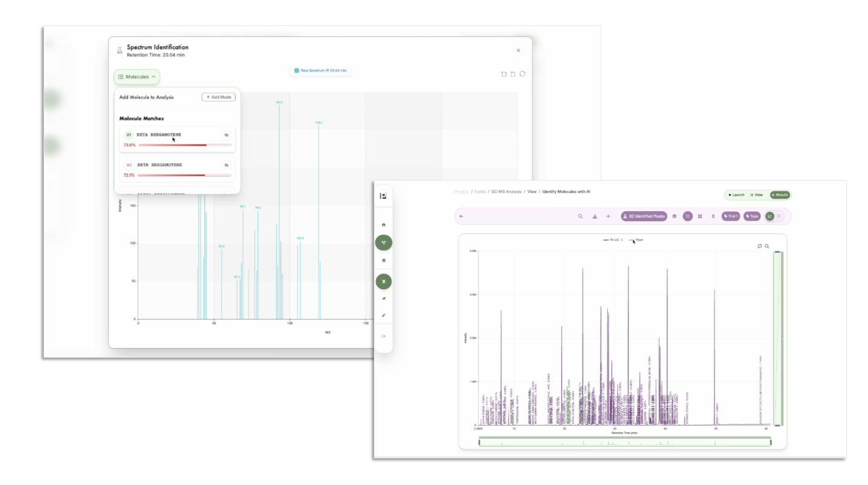Click the second crop icon above the spectrum
Viewport: 868px width, 485px height.
pos(513,74)
